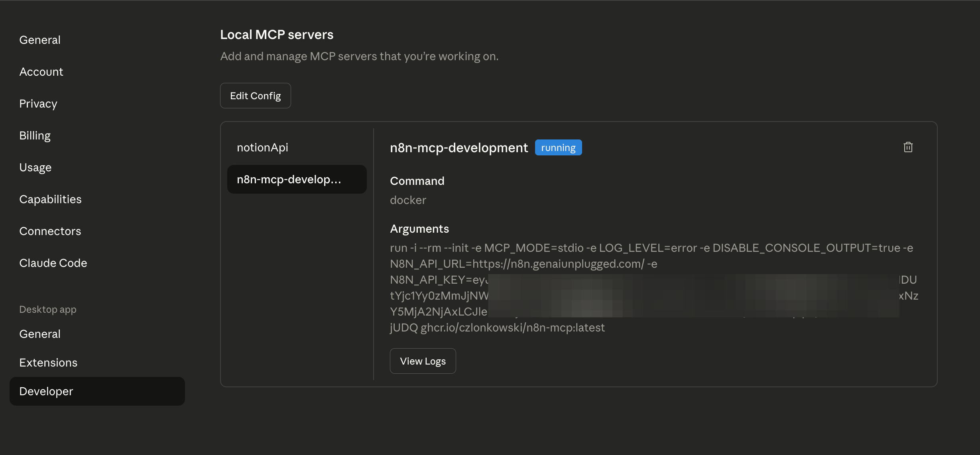Delete the n8n-mcp-development server via trash icon

click(x=908, y=147)
